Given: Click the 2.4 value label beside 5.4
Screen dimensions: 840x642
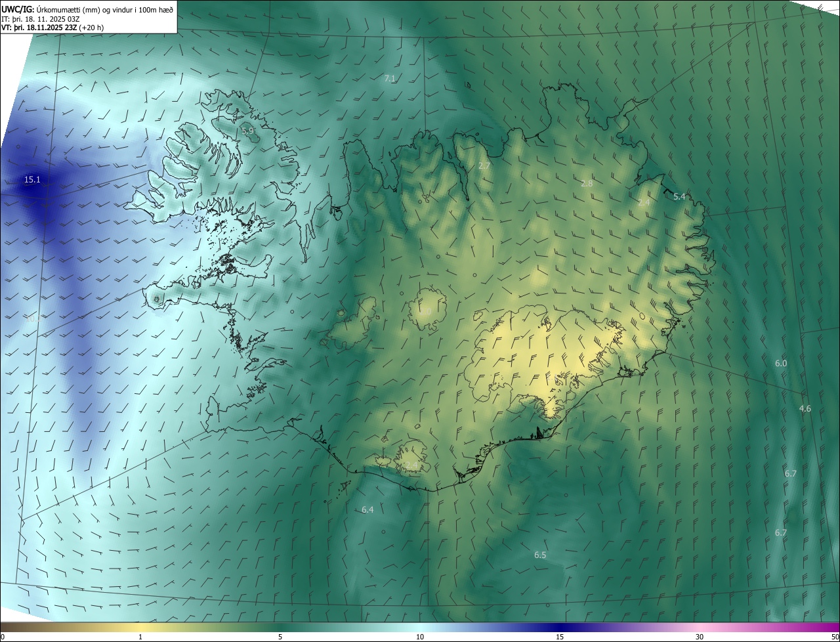Looking at the screenshot, I should (x=644, y=203).
